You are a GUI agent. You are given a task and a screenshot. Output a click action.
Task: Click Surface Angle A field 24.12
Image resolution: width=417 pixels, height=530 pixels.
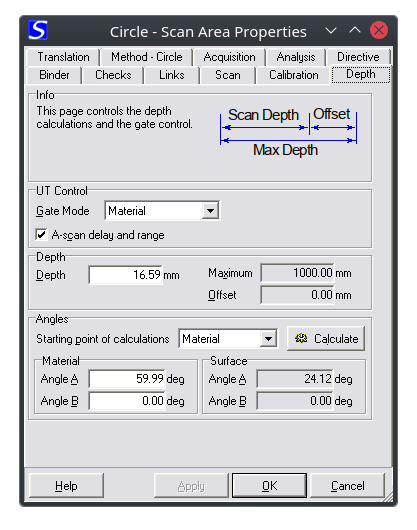[295, 379]
